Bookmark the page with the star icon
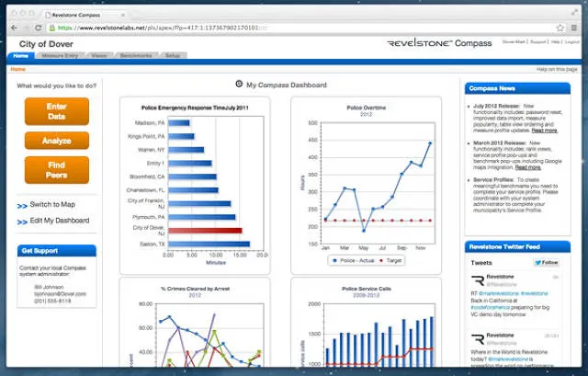This screenshot has height=376, width=588. 560,28
